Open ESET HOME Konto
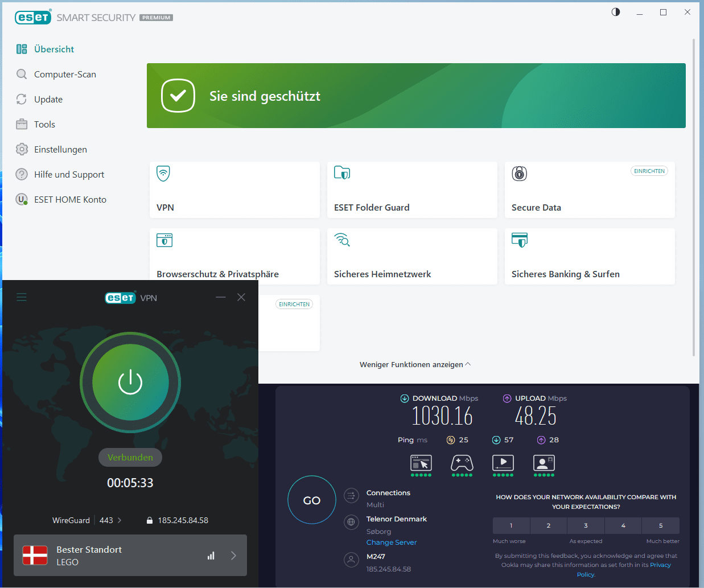The image size is (704, 588). [x=70, y=199]
